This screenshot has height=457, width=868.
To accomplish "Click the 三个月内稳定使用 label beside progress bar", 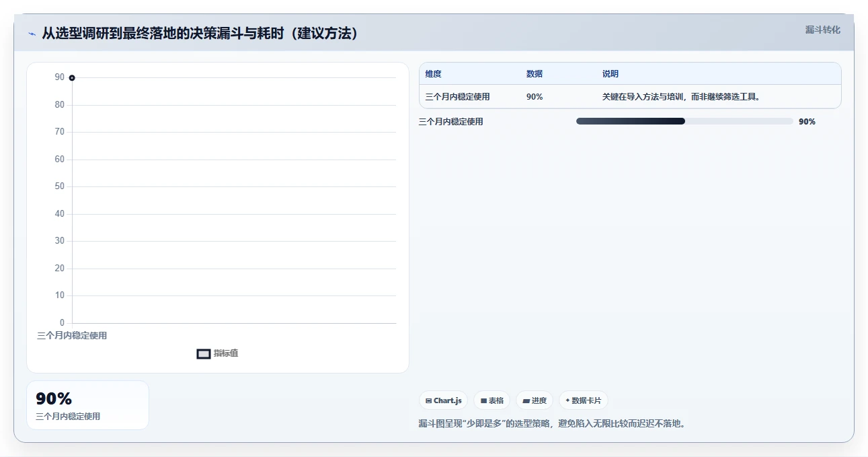I will [x=451, y=122].
